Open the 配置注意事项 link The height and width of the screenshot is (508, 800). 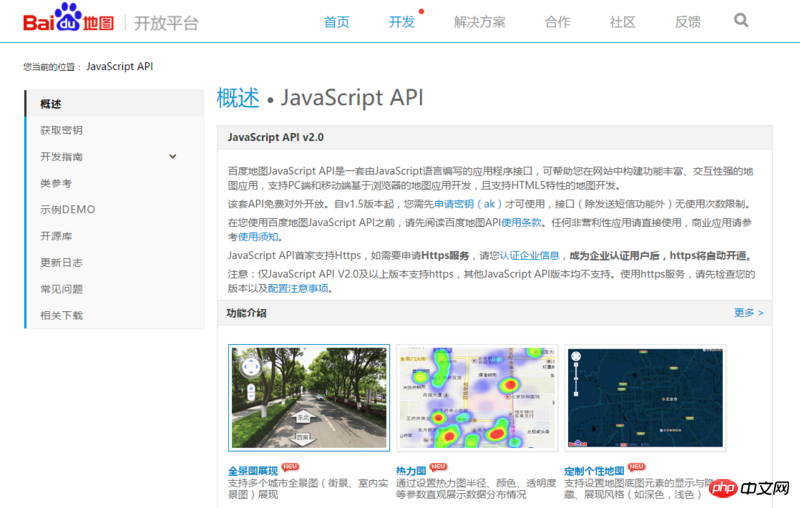[x=298, y=289]
